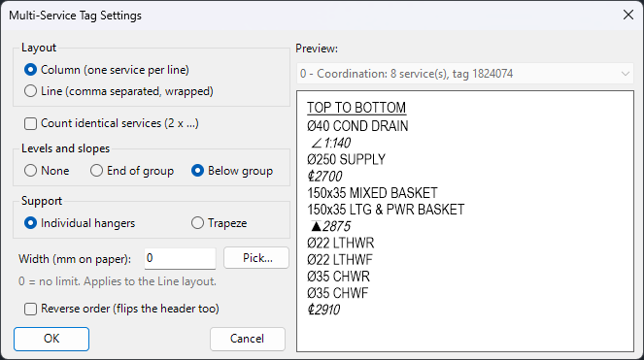Confirm settings with OK button
Screen dimensions: 644x360
pos(51,339)
